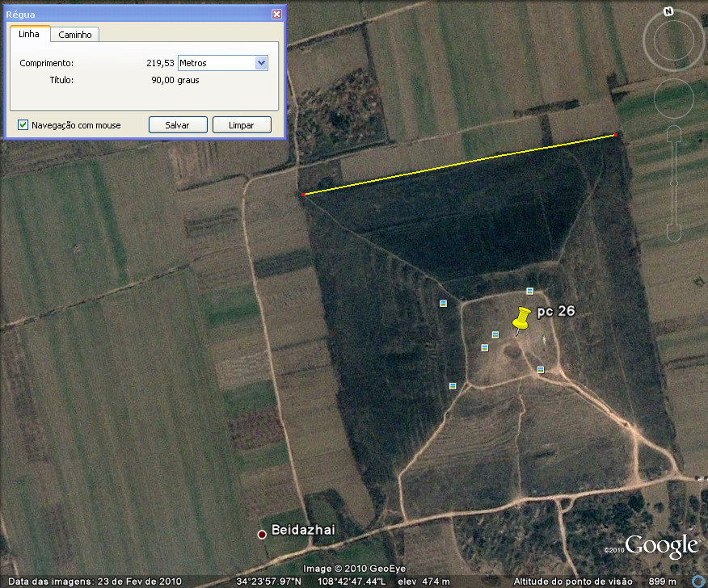This screenshot has height=588, width=708.
Task: Click the yellow pc 26 pushpin placemark
Action: (521, 319)
